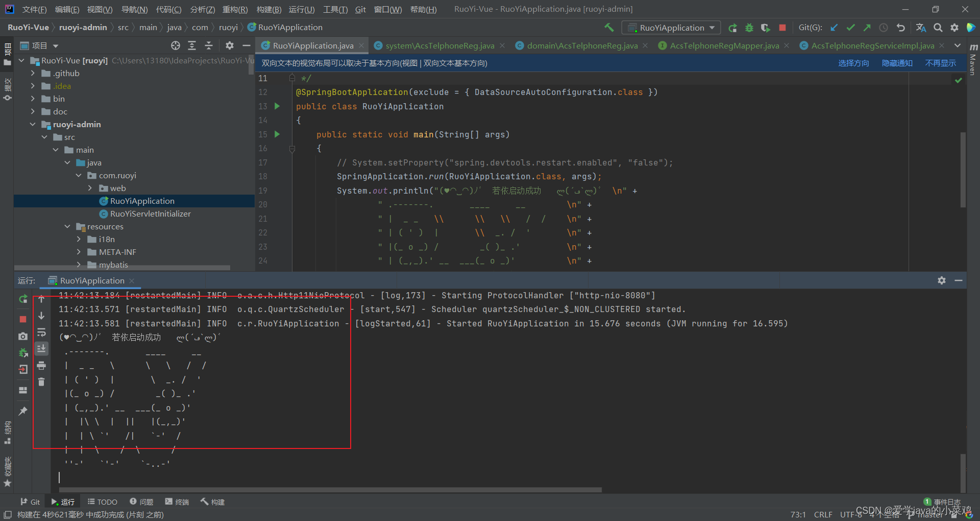
Task: Click console horizontal scrollbar
Action: [330, 490]
